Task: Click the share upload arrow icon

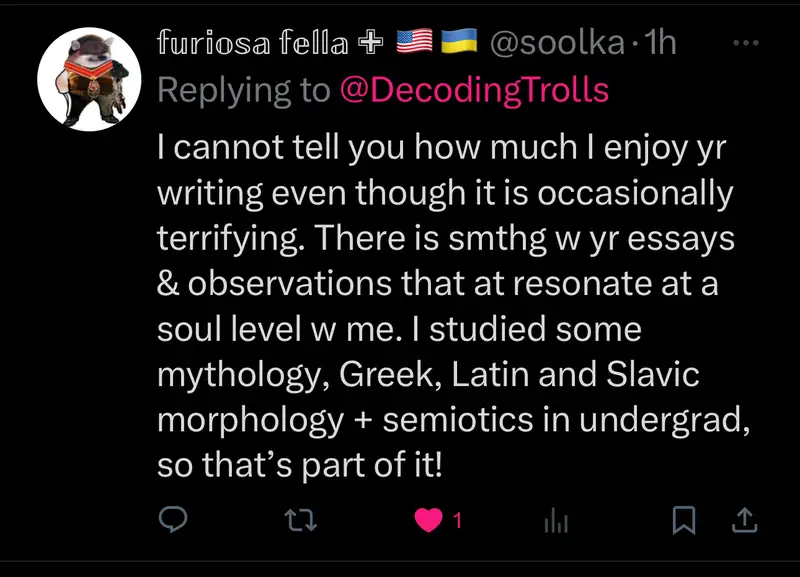Action: pyautogui.click(x=745, y=520)
